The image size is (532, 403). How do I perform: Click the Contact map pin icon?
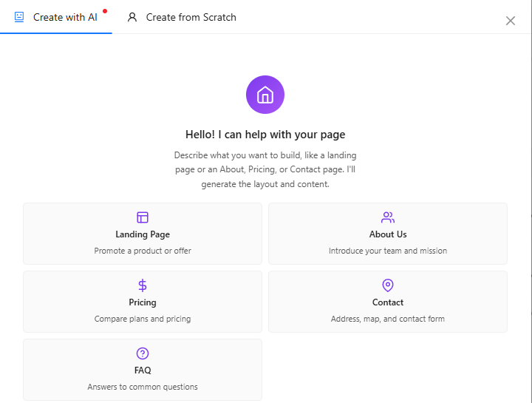388,285
